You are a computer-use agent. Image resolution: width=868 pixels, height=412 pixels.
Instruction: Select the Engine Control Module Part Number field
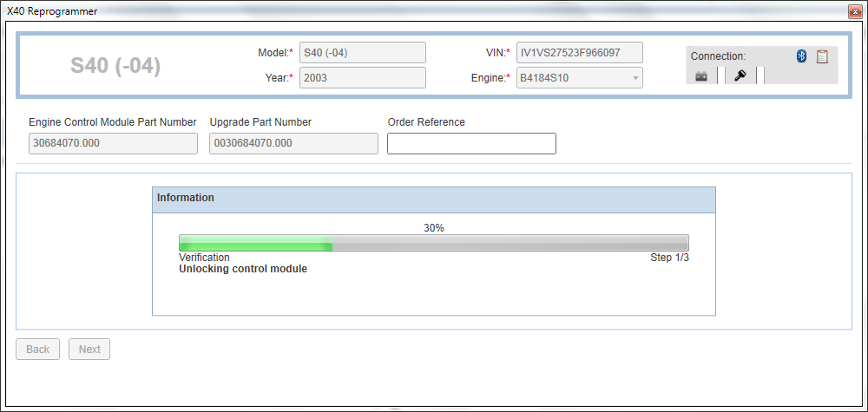point(113,144)
